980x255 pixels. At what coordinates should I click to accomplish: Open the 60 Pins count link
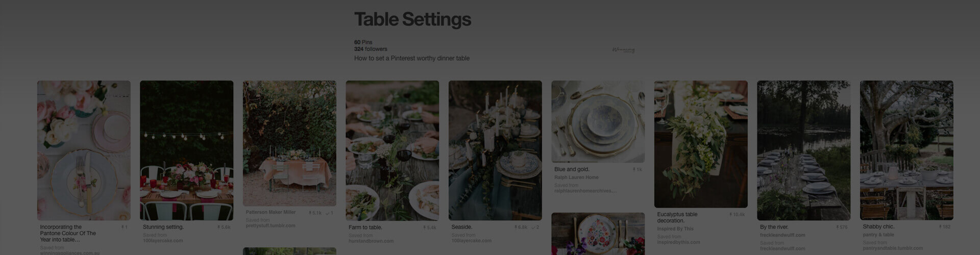click(363, 42)
